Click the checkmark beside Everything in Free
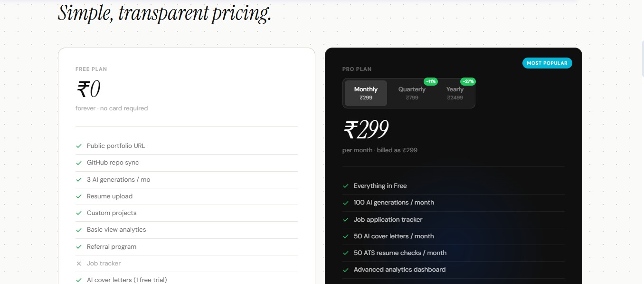The height and width of the screenshot is (284, 644). pos(346,186)
